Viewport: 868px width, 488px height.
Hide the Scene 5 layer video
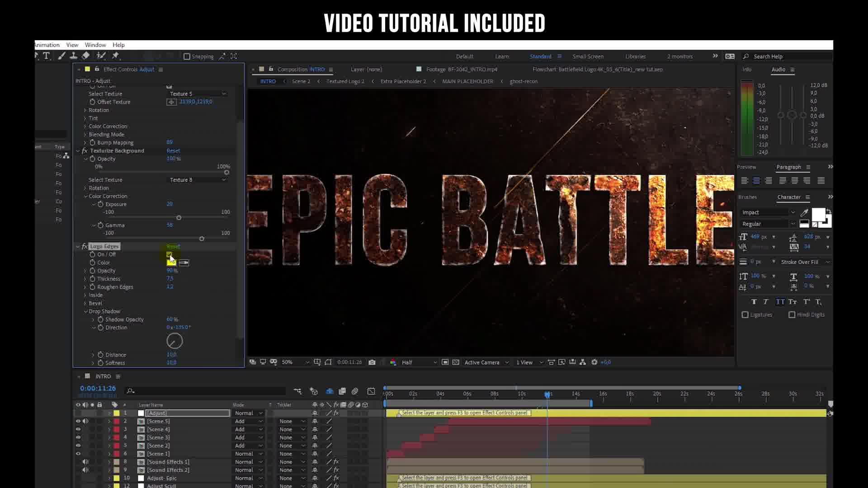point(78,421)
